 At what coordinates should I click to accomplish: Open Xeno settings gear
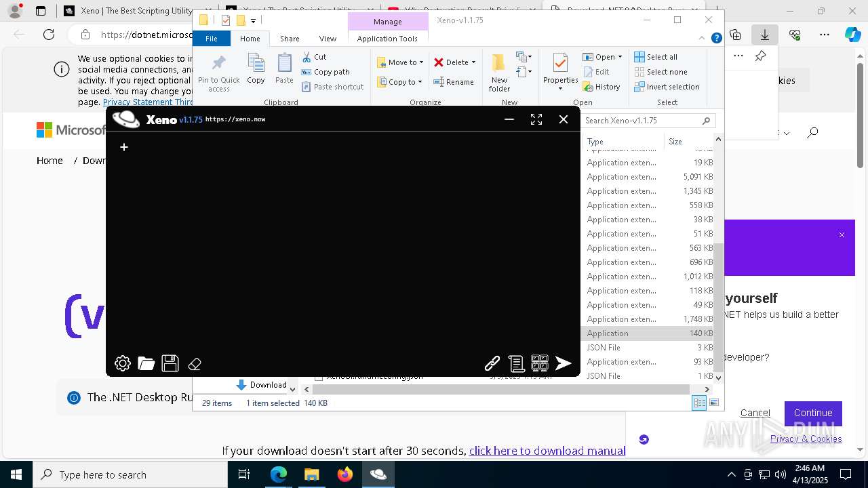tap(123, 363)
